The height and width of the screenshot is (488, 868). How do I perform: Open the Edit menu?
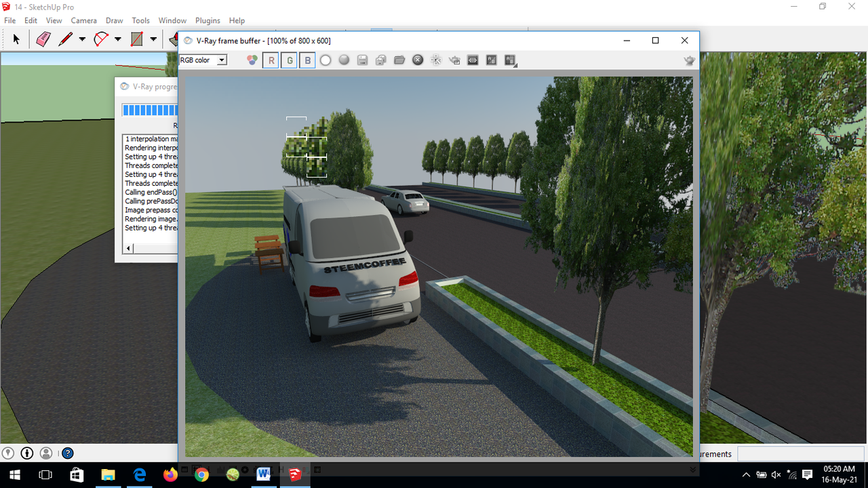pos(31,20)
